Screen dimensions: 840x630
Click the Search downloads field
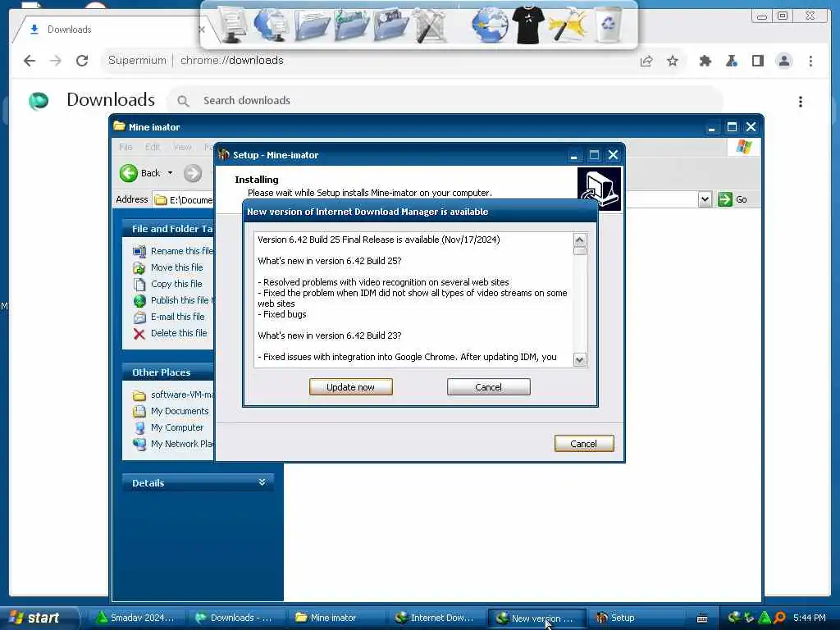[445, 101]
